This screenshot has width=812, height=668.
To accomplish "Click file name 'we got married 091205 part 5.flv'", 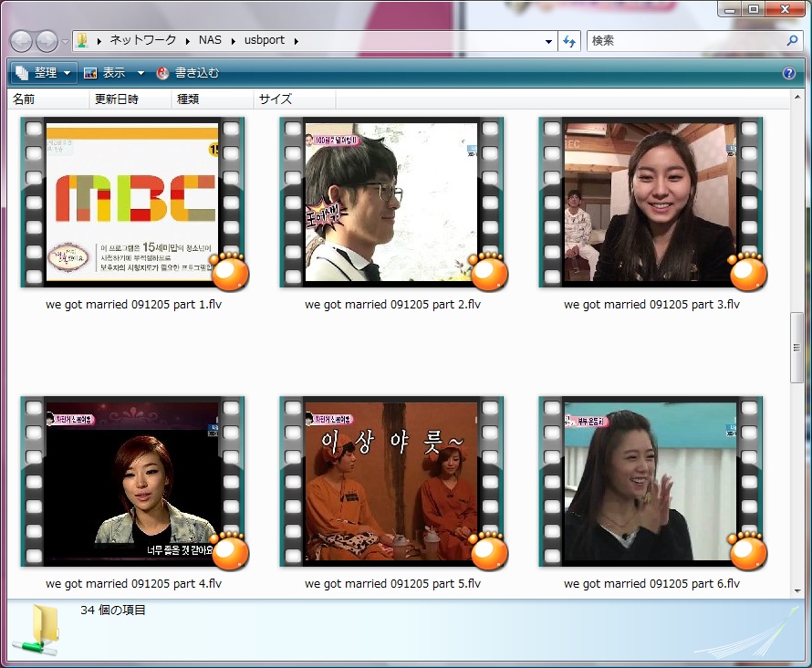I will coord(392,584).
